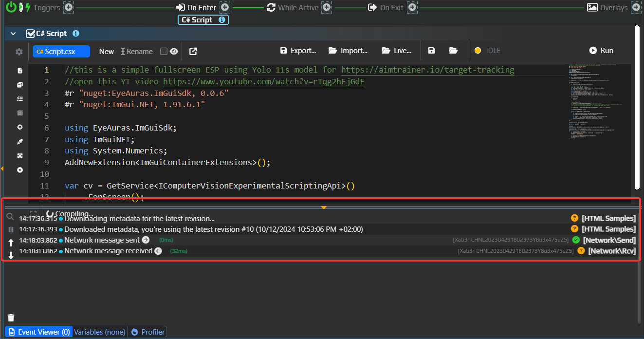Toggle the eye visibility icon
The image size is (644, 339).
coord(174,52)
